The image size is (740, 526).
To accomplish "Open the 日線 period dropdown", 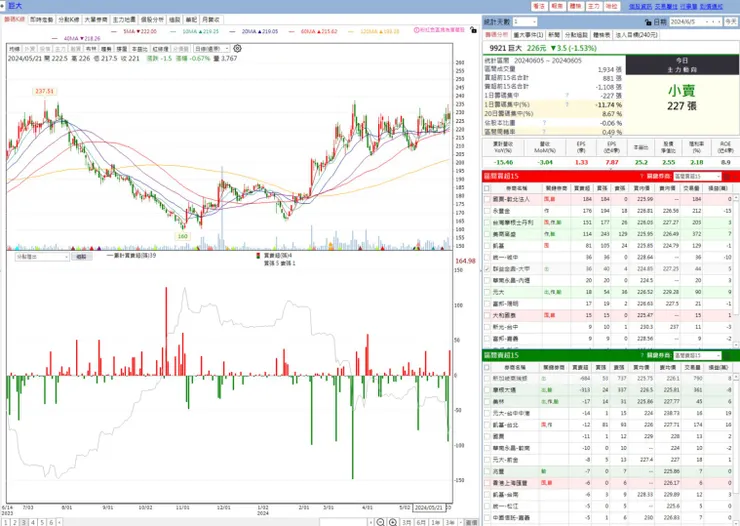I will click(211, 49).
